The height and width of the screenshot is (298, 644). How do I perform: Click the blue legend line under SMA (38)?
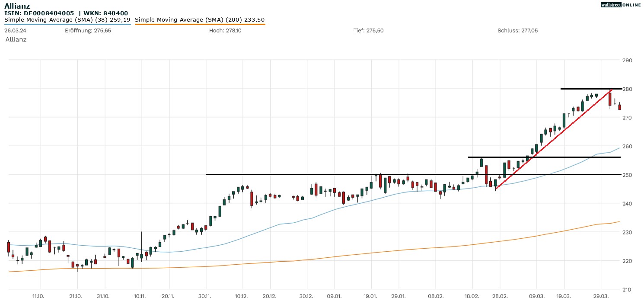[x=67, y=24]
